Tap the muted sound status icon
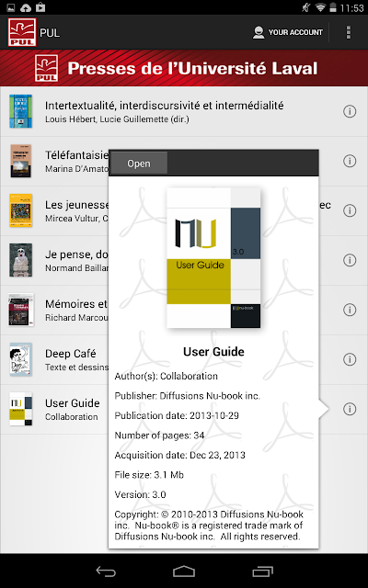The height and width of the screenshot is (588, 368). (x=306, y=7)
